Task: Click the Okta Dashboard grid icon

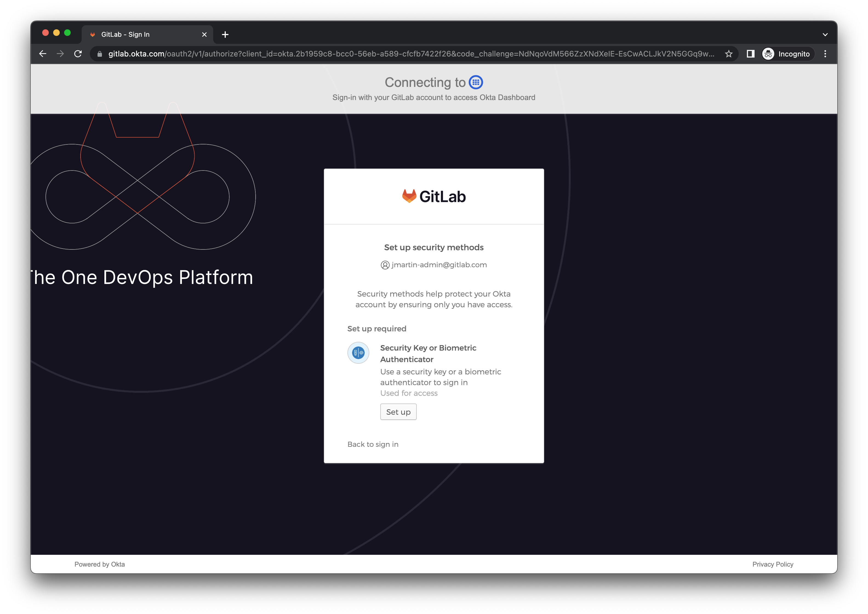Action: [x=476, y=82]
